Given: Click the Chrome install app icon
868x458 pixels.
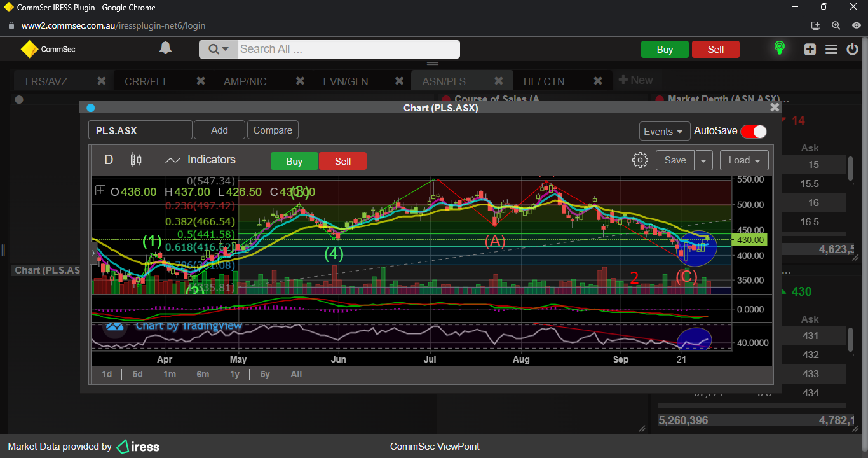Looking at the screenshot, I should click(x=816, y=25).
